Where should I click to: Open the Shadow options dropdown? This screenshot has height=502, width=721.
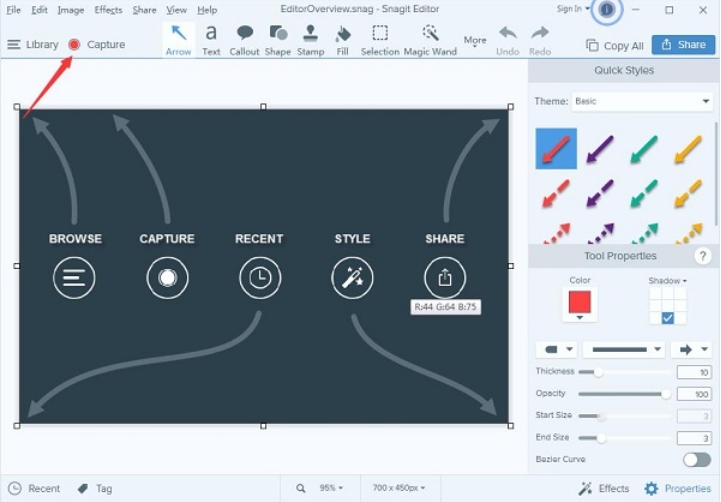[667, 280]
